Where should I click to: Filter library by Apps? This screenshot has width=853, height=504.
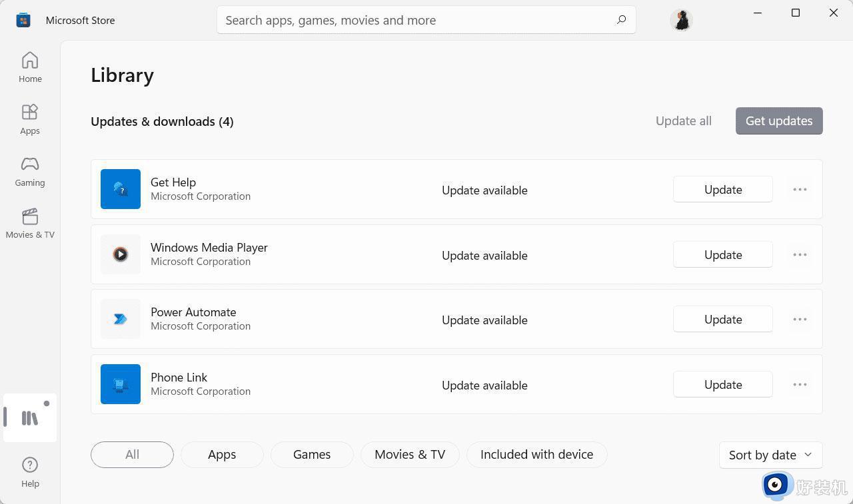(222, 455)
